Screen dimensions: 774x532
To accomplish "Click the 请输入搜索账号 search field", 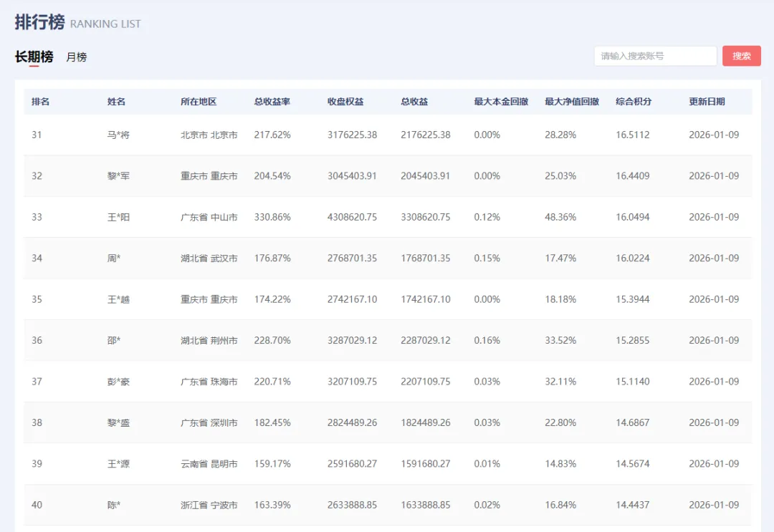I will pyautogui.click(x=655, y=56).
